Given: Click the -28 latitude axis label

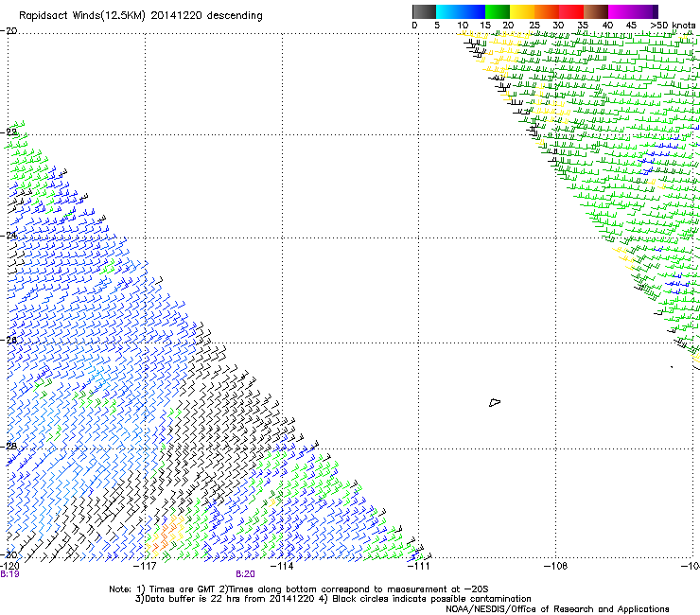Looking at the screenshot, I should point(9,447).
